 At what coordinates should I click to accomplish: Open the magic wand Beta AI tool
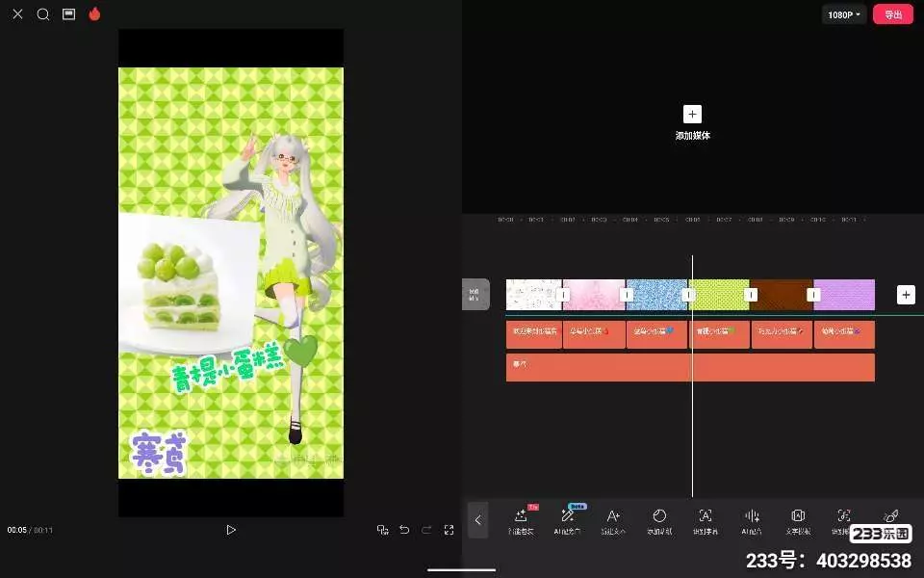tap(567, 521)
